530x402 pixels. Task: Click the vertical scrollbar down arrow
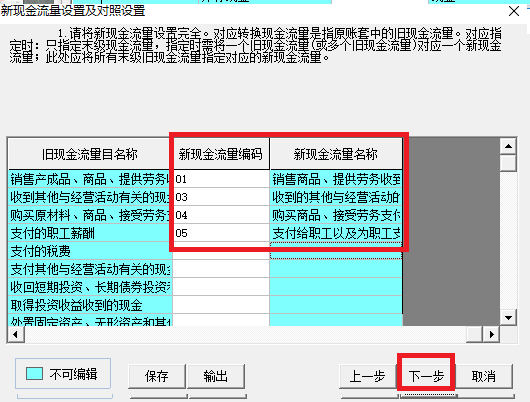pyautogui.click(x=508, y=317)
